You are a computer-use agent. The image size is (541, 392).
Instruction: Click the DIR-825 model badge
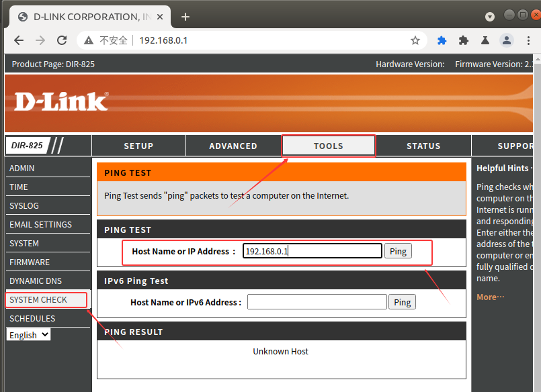click(x=27, y=146)
